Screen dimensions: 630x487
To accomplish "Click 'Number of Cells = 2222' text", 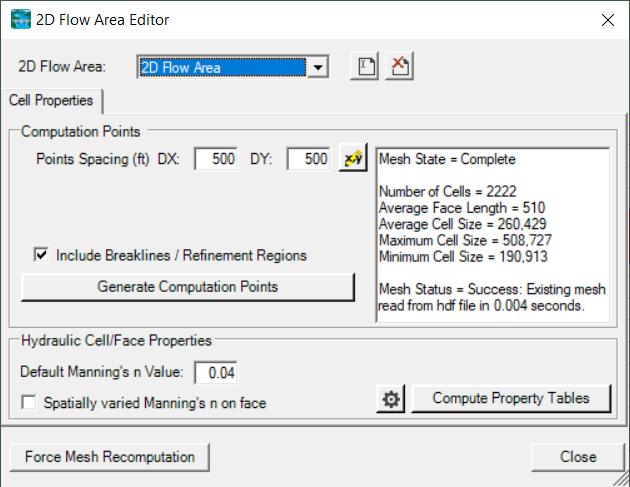I will click(x=448, y=191).
